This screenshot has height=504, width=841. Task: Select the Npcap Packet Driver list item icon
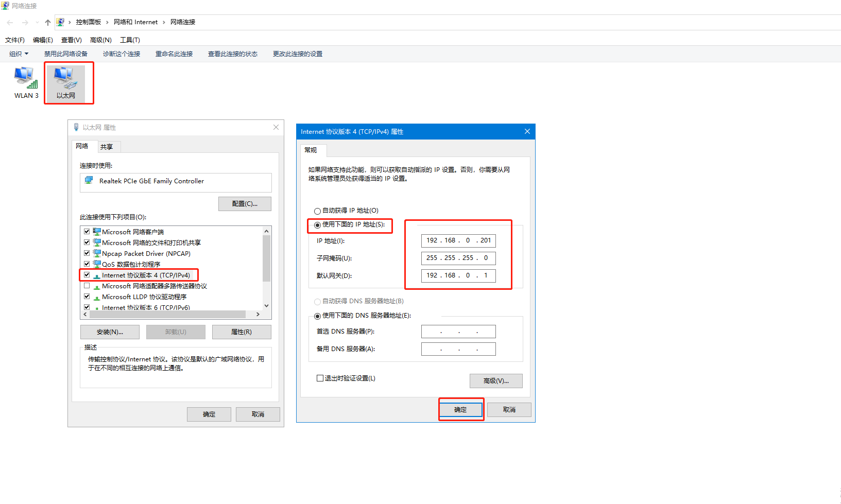tap(97, 253)
